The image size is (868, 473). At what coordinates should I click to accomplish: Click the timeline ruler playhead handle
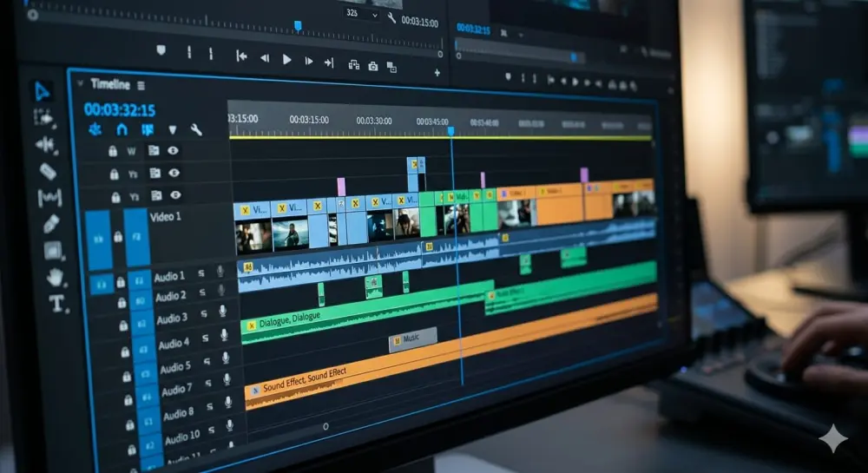click(451, 131)
